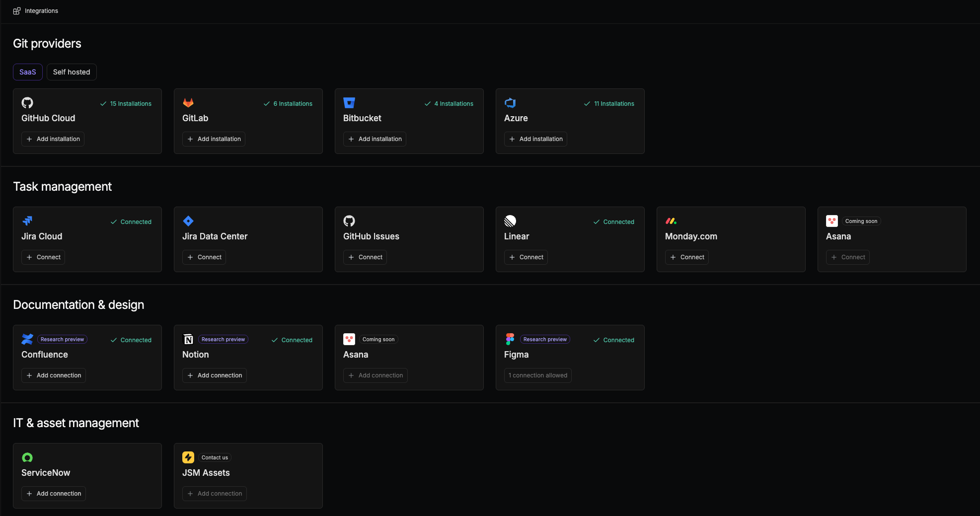Add installation for Azure
The image size is (980, 516).
(x=535, y=139)
